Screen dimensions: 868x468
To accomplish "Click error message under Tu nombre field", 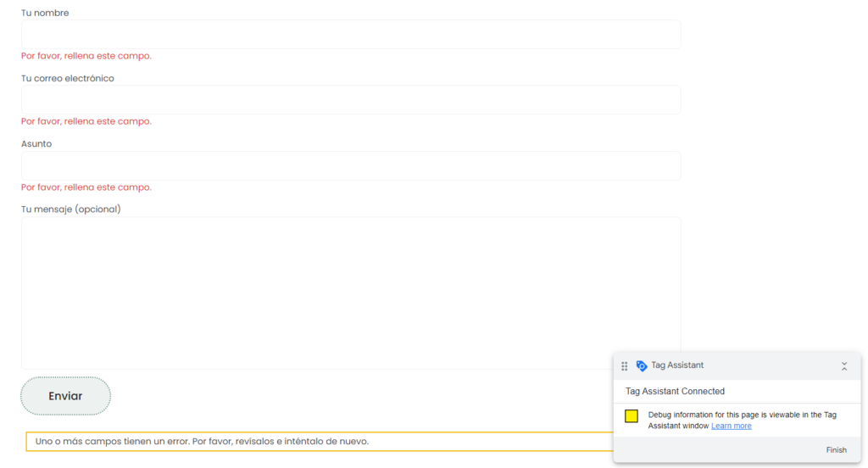I will [86, 55].
